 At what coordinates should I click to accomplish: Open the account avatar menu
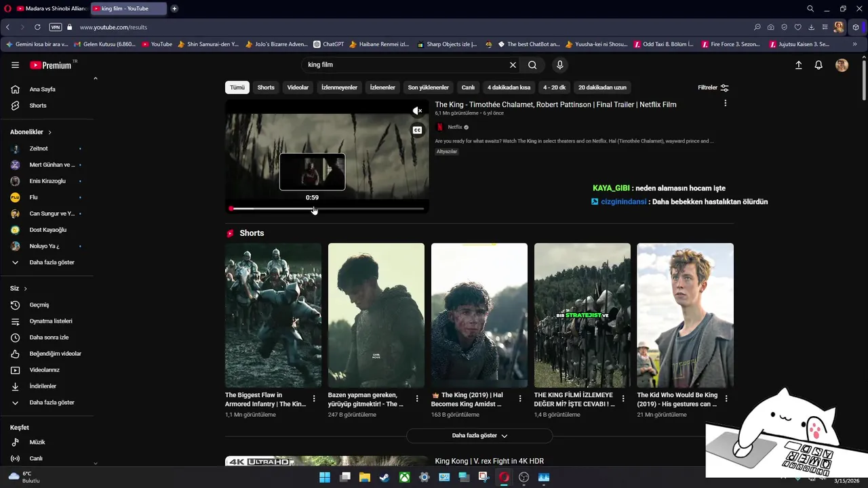click(x=842, y=65)
